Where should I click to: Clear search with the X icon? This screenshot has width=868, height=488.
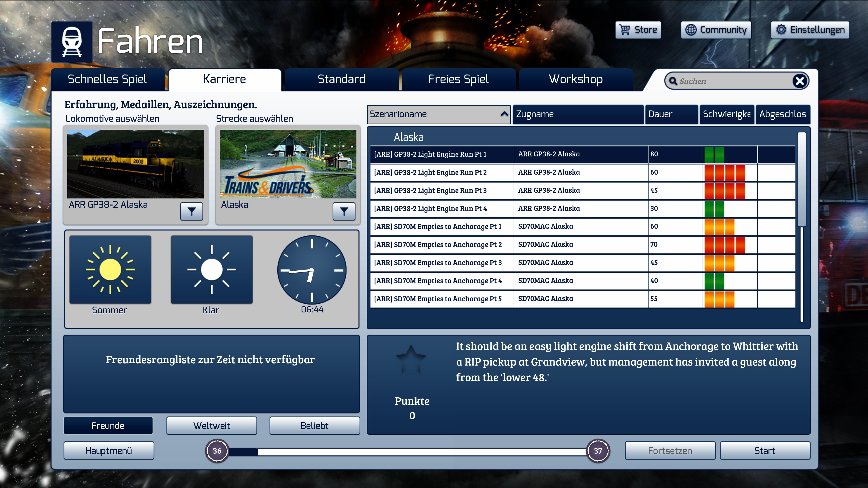(x=800, y=81)
